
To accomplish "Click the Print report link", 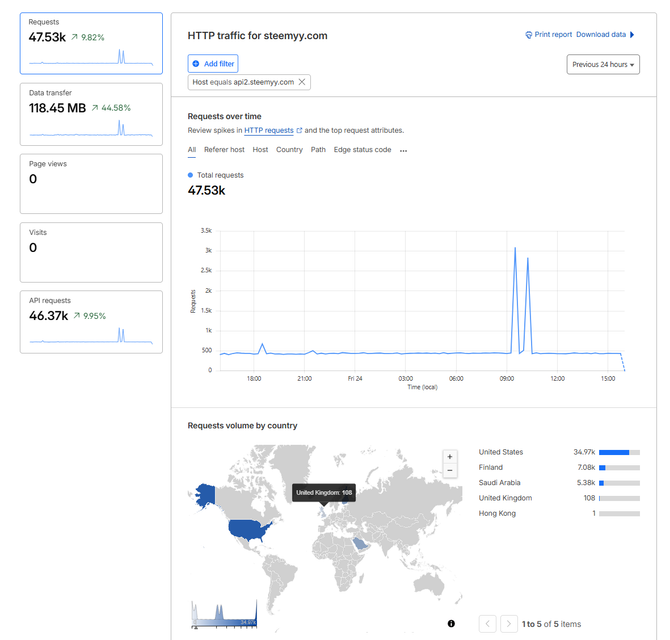I will pyautogui.click(x=548, y=35).
